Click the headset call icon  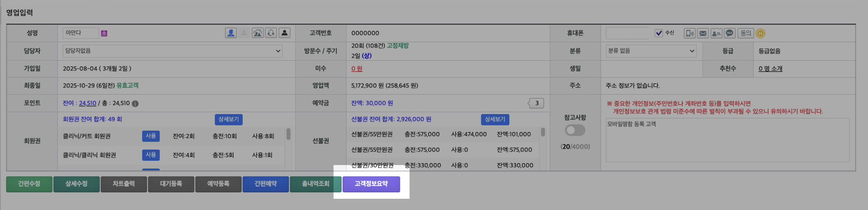[x=271, y=33]
